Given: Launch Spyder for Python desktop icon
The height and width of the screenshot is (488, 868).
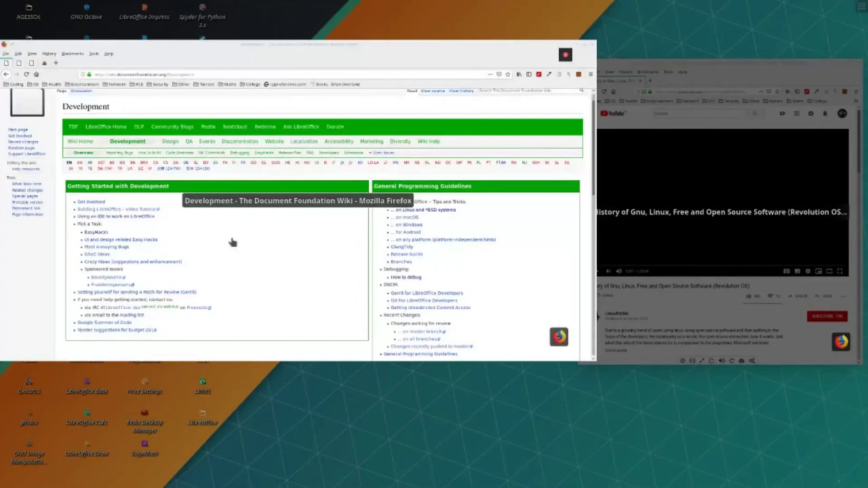Looking at the screenshot, I should click(202, 16).
